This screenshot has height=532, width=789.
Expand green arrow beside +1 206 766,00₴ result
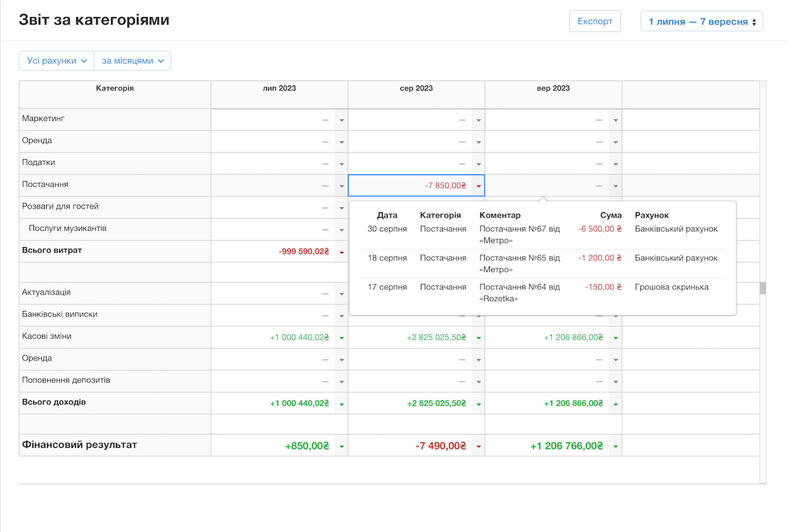[x=615, y=446]
